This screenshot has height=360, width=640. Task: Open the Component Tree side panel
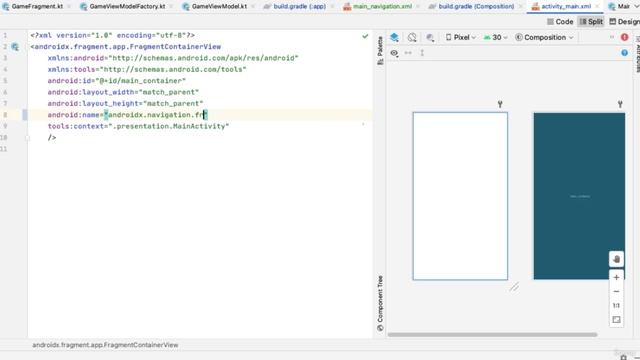pos(380,303)
